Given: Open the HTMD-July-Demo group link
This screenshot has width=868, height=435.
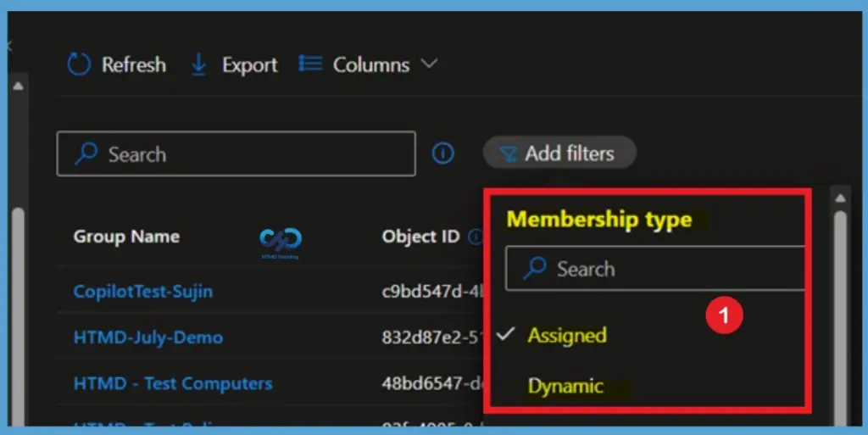Looking at the screenshot, I should 148,337.
